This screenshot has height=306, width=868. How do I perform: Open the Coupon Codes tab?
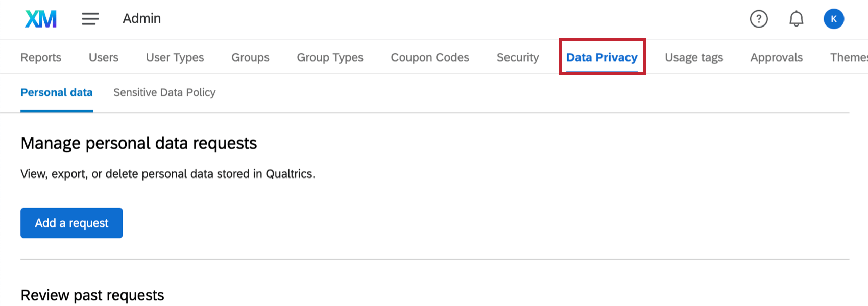point(430,57)
